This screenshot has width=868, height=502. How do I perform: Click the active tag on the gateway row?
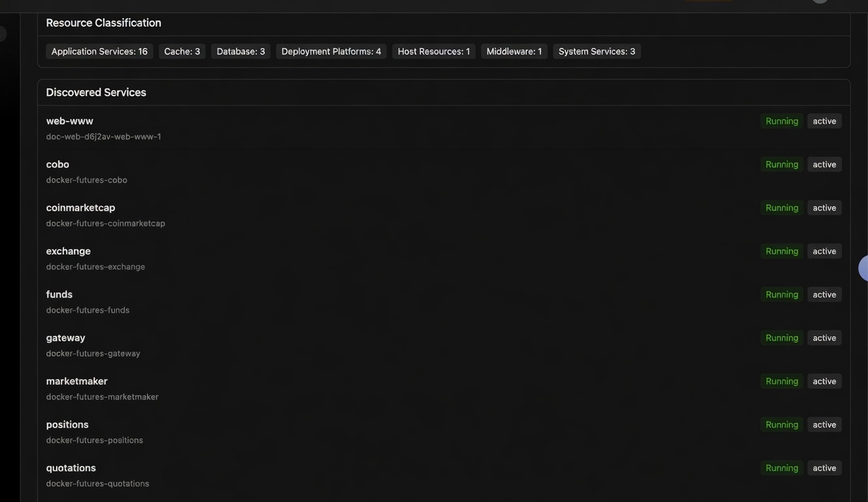(824, 338)
